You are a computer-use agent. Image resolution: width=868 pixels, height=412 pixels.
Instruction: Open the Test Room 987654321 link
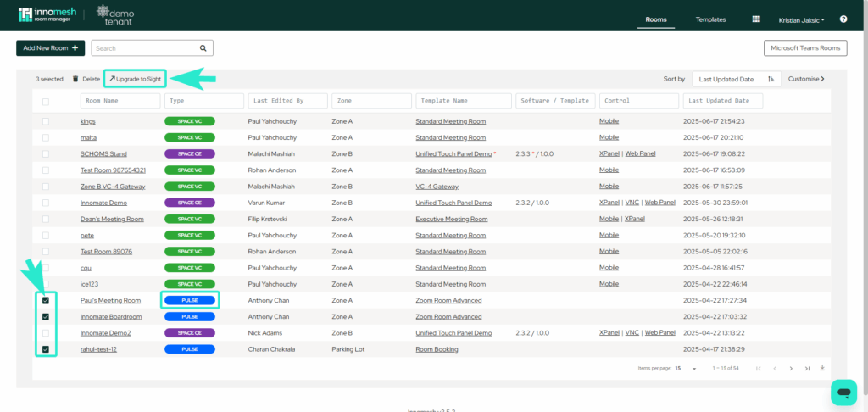click(x=113, y=170)
